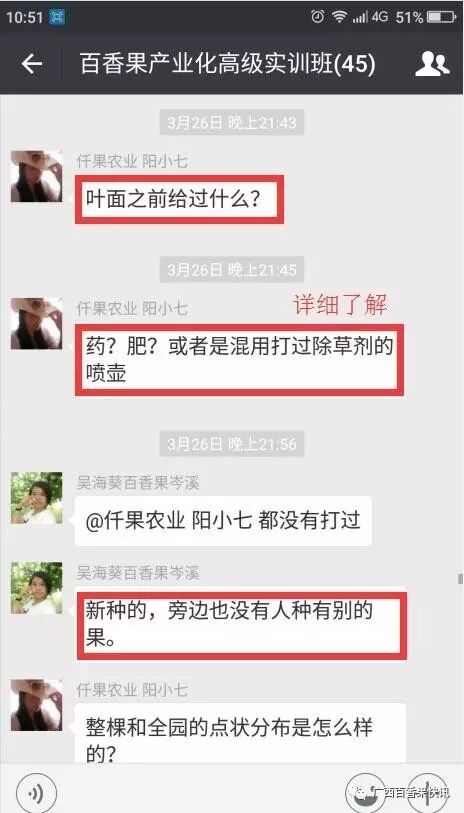The image size is (464, 813).
Task: Tap the message 叶面之前给过什么?
Action: tap(179, 200)
